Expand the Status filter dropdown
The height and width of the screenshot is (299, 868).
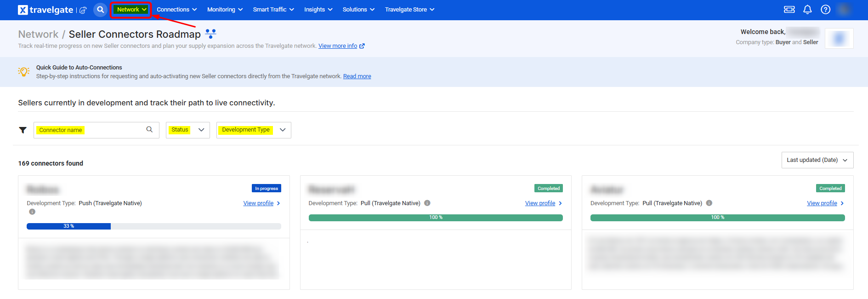point(188,130)
